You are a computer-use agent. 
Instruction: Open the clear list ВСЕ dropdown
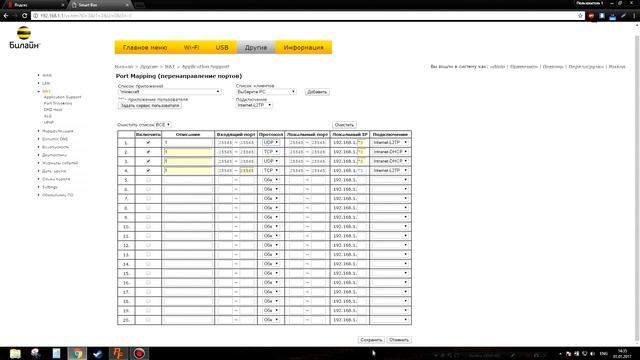coord(163,124)
